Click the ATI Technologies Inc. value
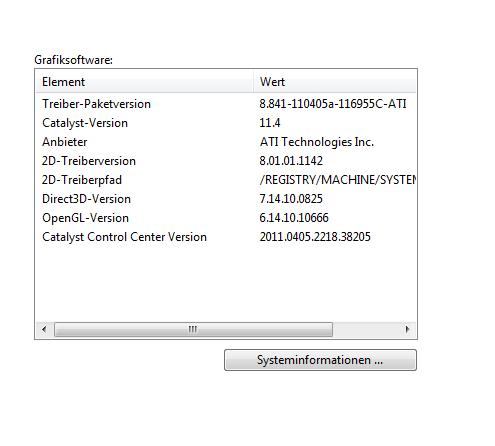 317,142
